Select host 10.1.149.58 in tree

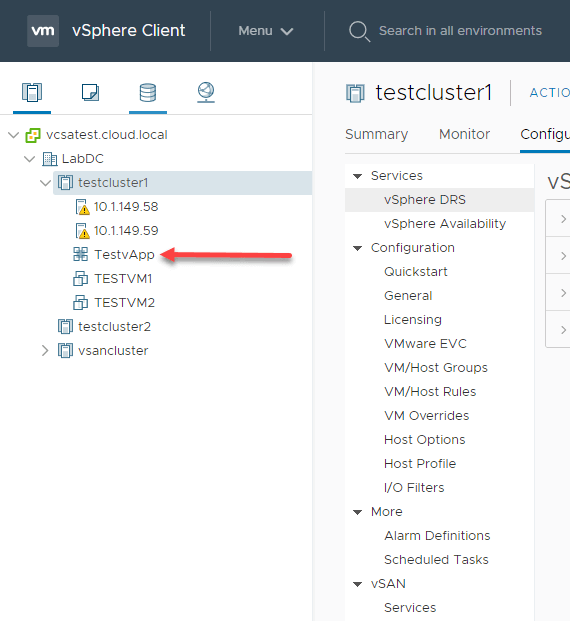pyautogui.click(x=126, y=207)
